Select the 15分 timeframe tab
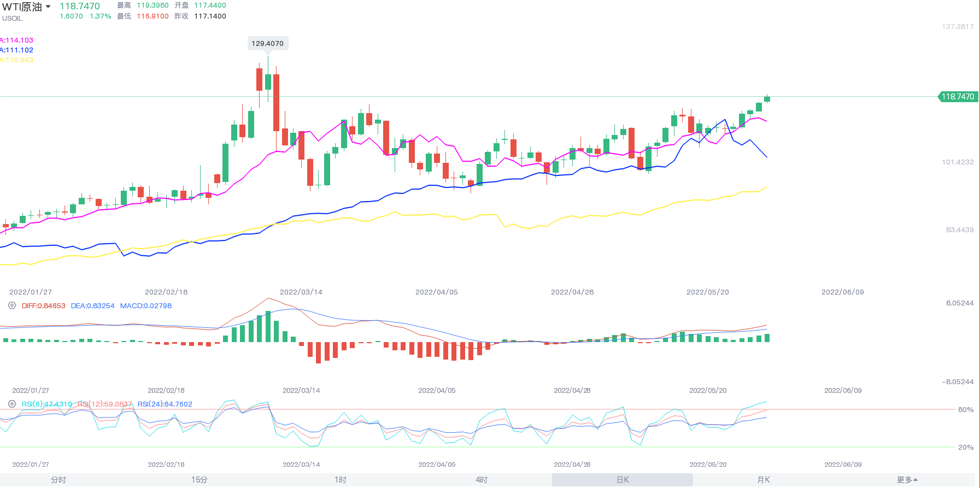Screen dimensions: 980x488 tap(199, 480)
